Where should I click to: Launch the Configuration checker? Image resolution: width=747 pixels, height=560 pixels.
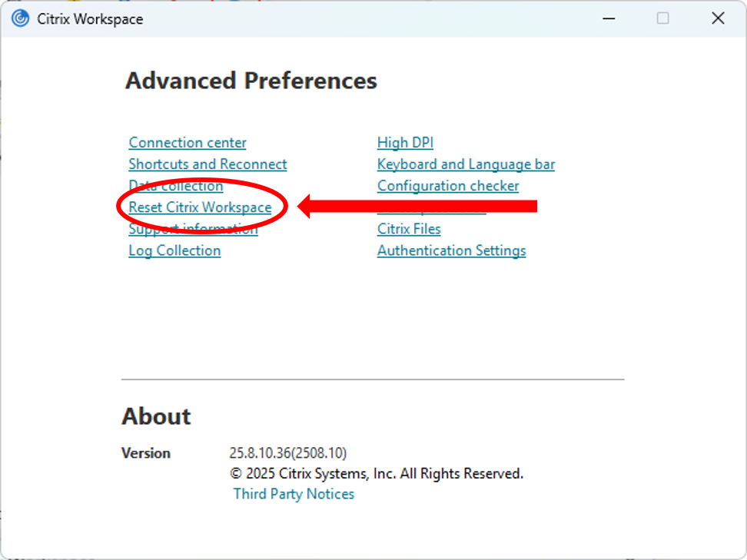pos(448,186)
